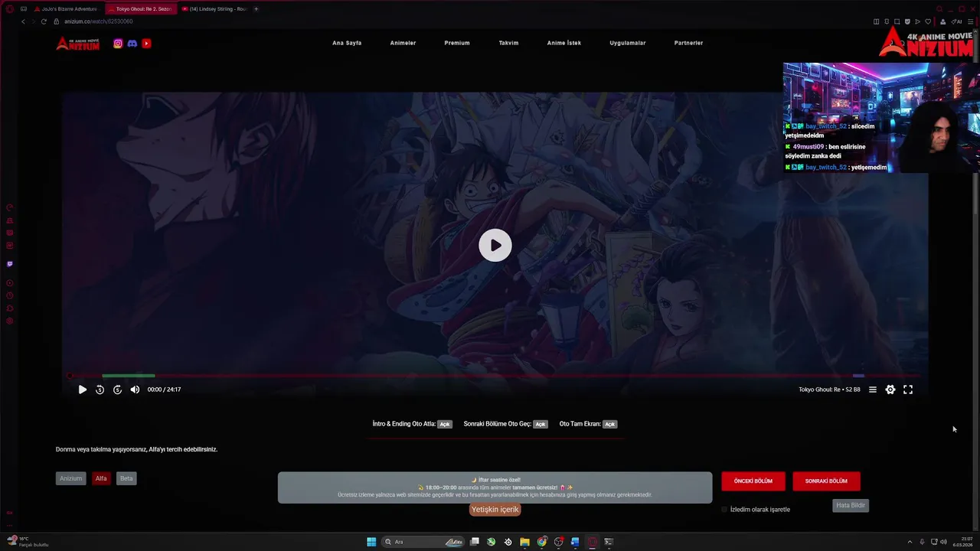Open the Twitch icon in the browser sidebar
The width and height of the screenshot is (980, 551).
10,264
